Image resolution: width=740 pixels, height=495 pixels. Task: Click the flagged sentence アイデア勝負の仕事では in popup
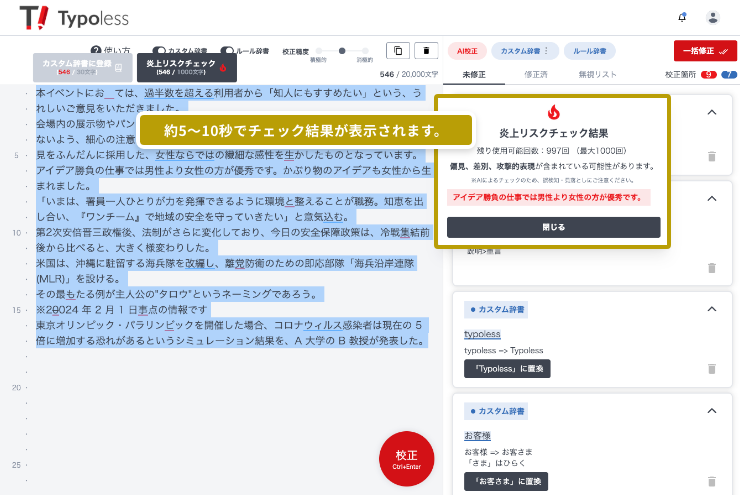(x=548, y=197)
